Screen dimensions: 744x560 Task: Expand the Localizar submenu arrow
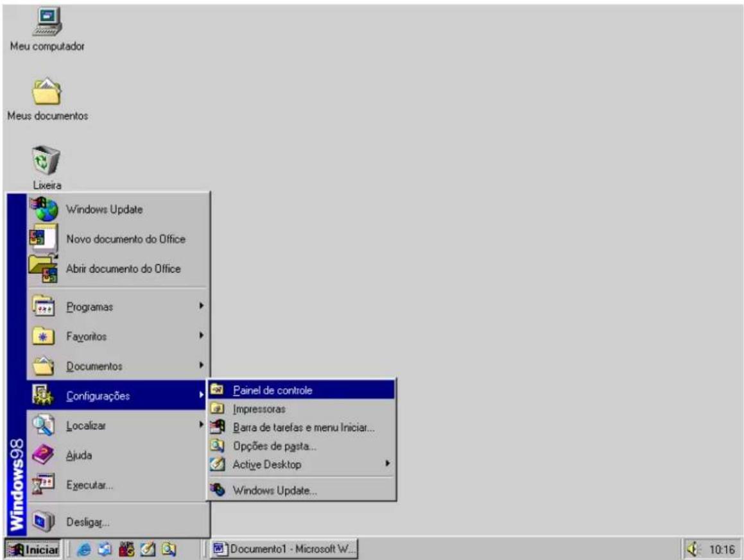201,425
